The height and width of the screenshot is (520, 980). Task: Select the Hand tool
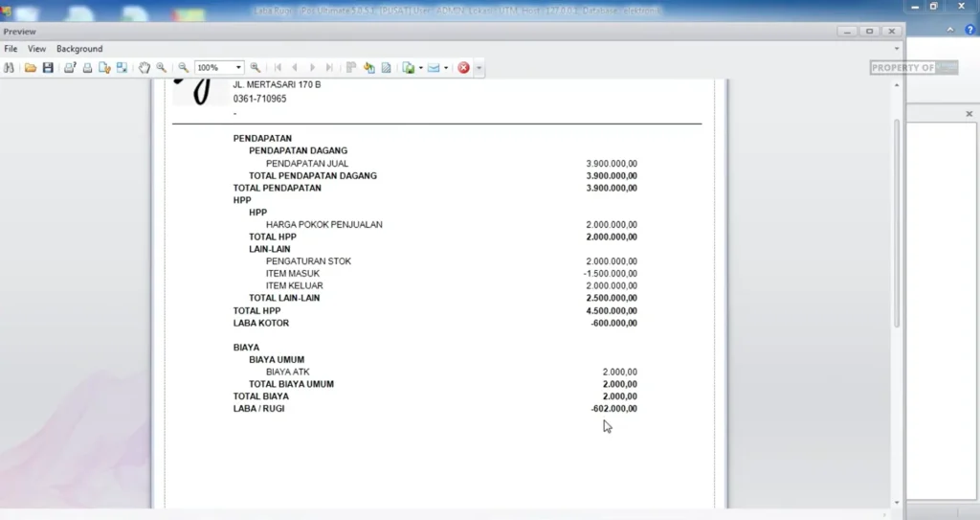145,68
